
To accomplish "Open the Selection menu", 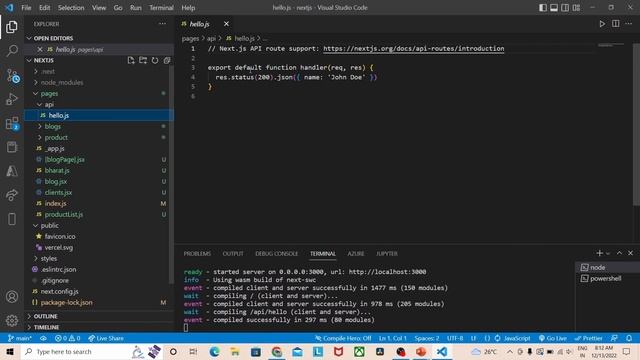I will (71, 8).
